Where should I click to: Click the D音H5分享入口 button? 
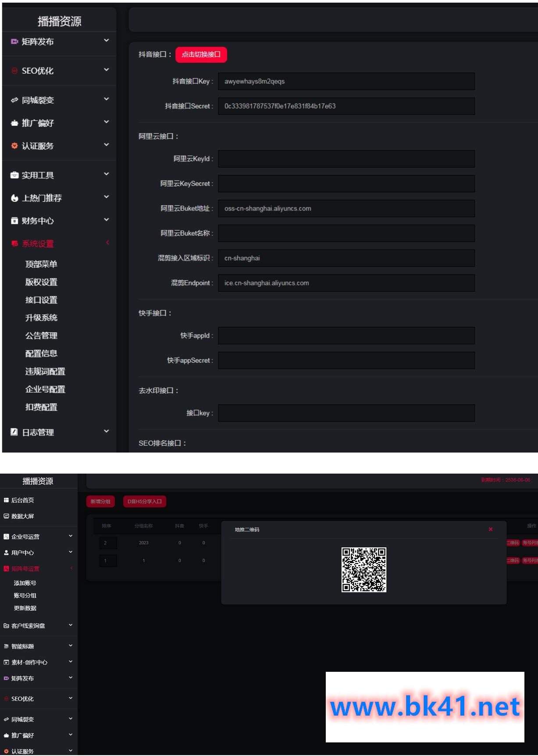pyautogui.click(x=145, y=501)
